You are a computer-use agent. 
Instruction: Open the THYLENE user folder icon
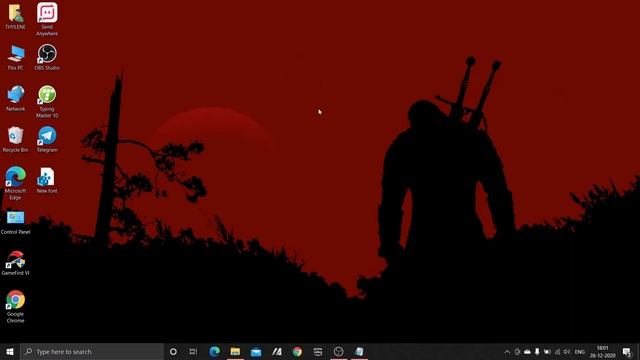tap(16, 17)
